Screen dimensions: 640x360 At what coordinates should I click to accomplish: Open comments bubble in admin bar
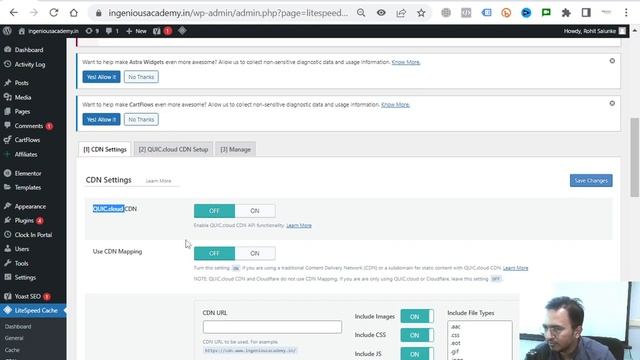click(112, 31)
